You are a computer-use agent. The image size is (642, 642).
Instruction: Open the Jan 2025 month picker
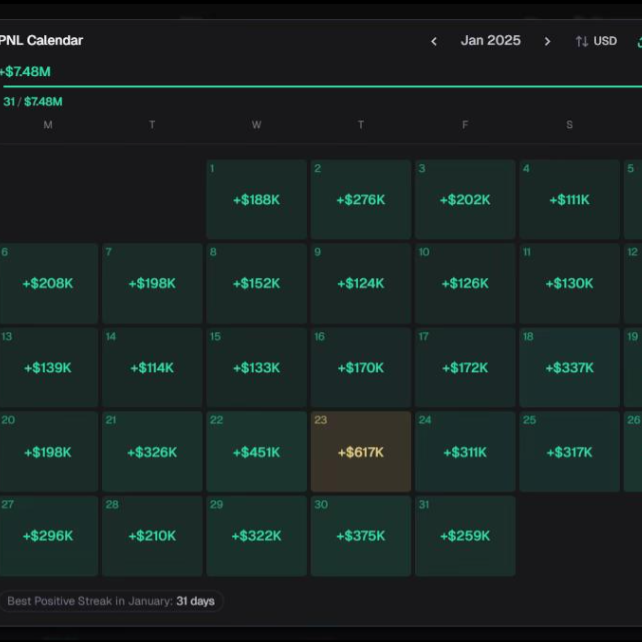pos(490,41)
